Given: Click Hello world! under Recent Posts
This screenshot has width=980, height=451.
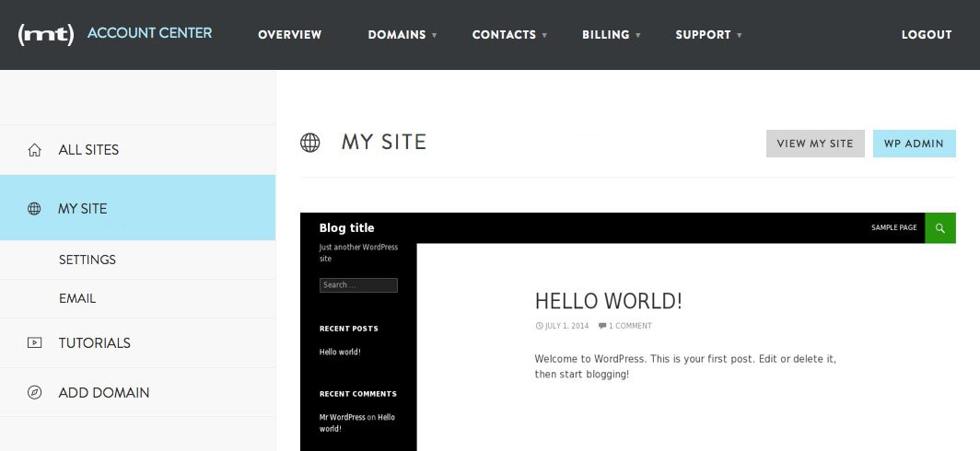Looking at the screenshot, I should 340,352.
